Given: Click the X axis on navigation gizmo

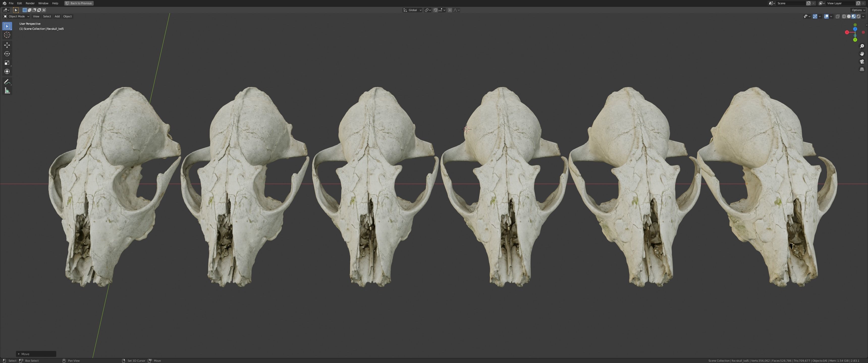Looking at the screenshot, I should pyautogui.click(x=847, y=32).
